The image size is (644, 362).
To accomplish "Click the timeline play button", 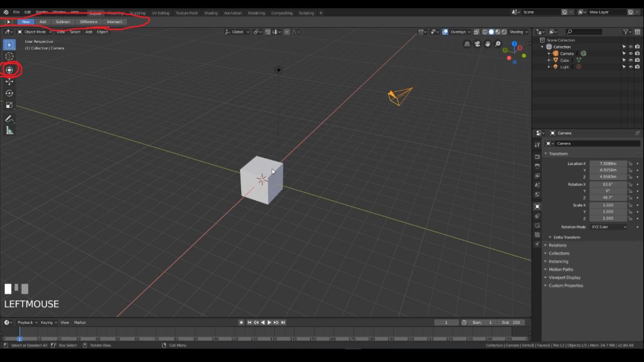I will tap(269, 322).
